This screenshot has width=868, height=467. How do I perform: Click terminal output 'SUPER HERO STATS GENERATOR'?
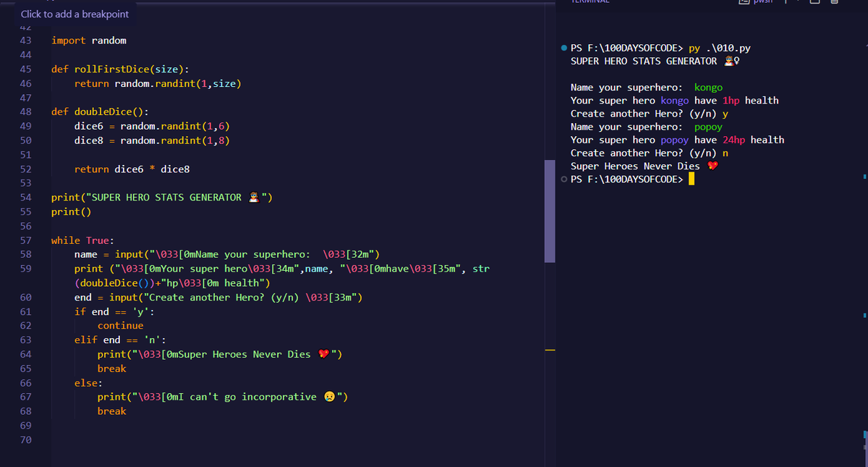point(644,61)
